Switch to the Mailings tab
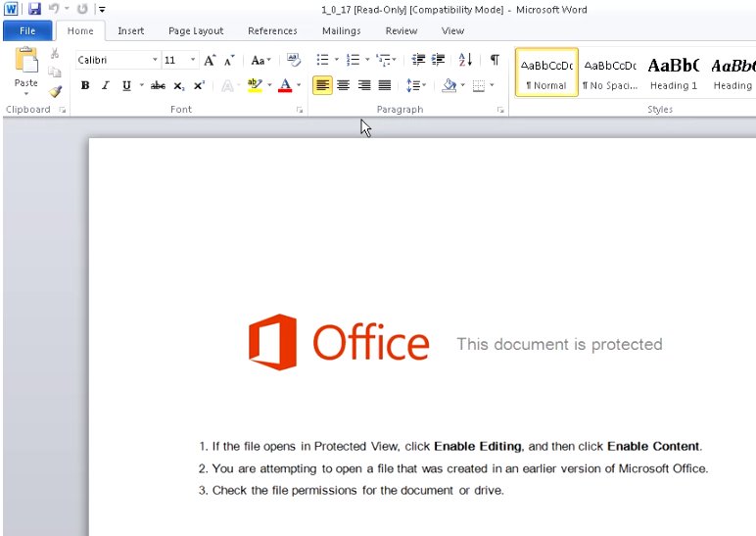 (x=342, y=31)
